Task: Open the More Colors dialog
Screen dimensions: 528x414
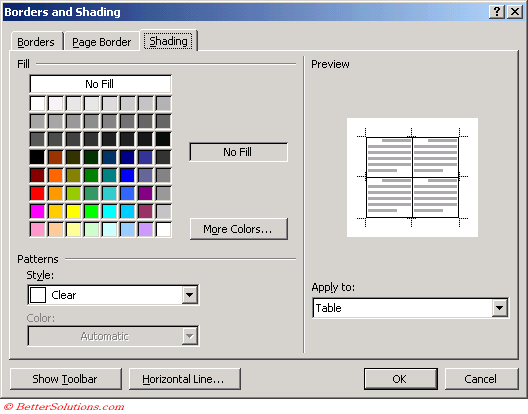Action: 239,229
